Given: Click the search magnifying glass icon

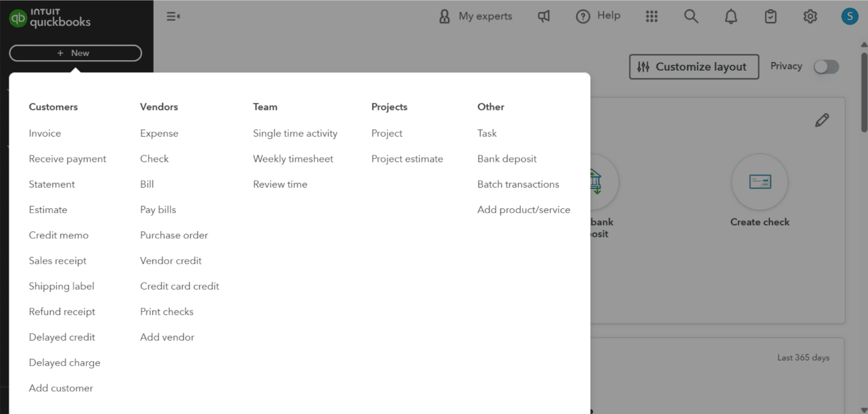Looking at the screenshot, I should [691, 16].
